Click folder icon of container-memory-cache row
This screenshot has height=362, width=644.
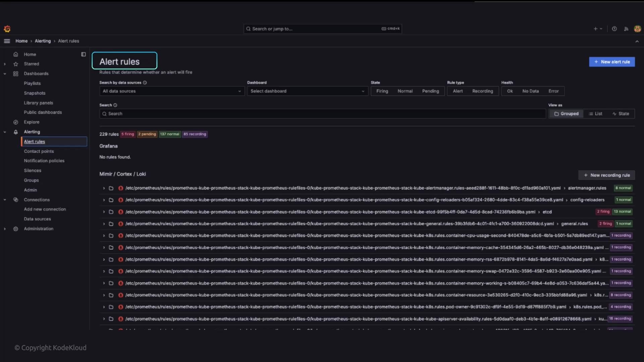coord(111,248)
